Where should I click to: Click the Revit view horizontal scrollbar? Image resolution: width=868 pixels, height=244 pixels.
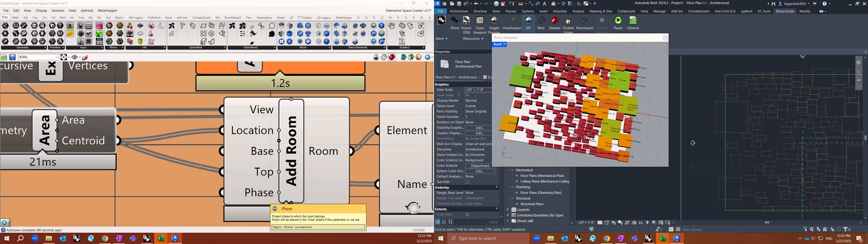coord(767,222)
